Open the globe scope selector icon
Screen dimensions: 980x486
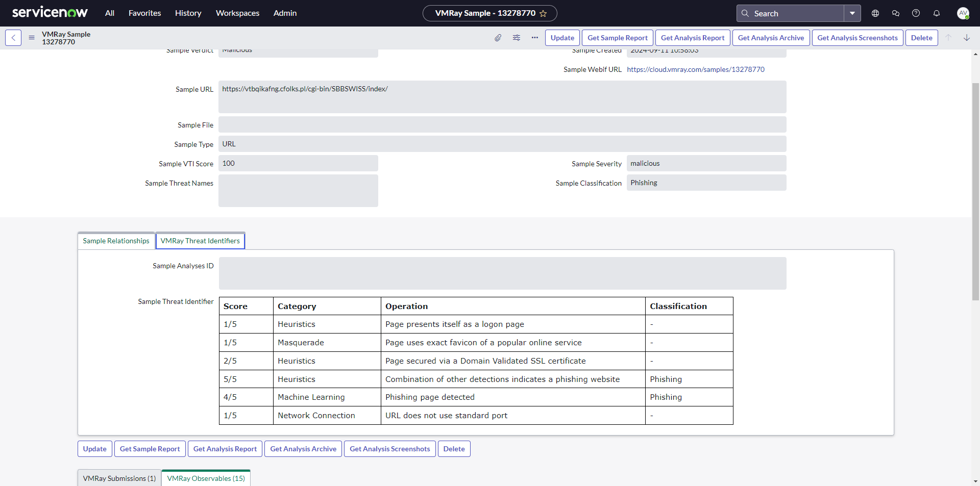[x=875, y=13]
